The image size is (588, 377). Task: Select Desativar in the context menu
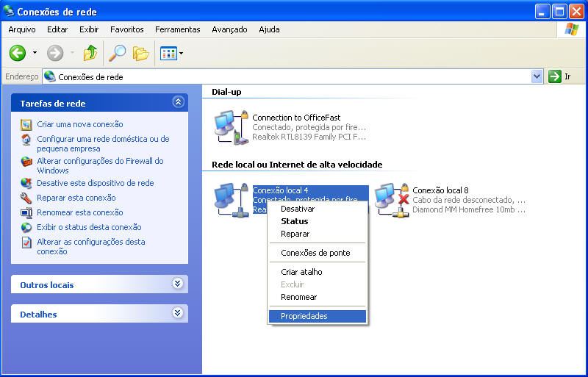click(298, 209)
